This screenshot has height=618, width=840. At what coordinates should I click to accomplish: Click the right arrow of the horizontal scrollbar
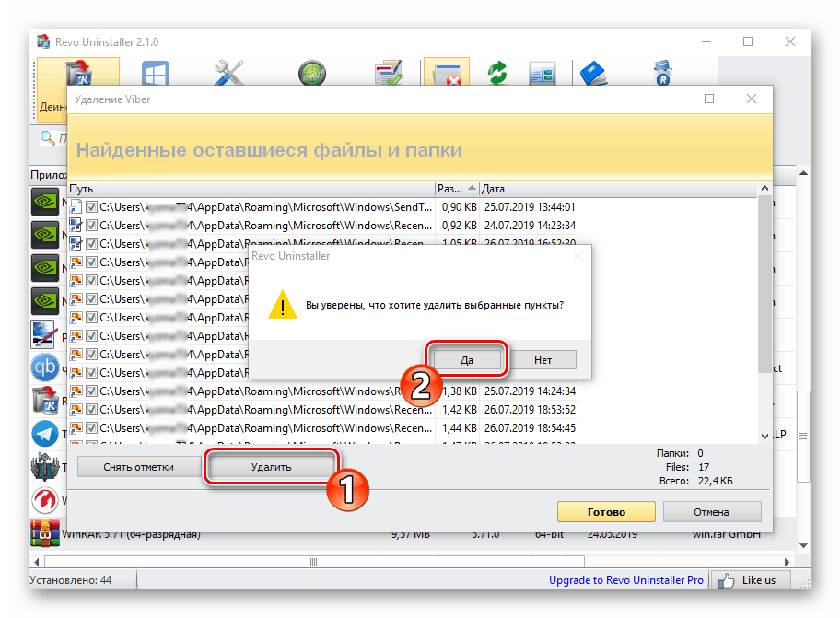click(x=787, y=562)
